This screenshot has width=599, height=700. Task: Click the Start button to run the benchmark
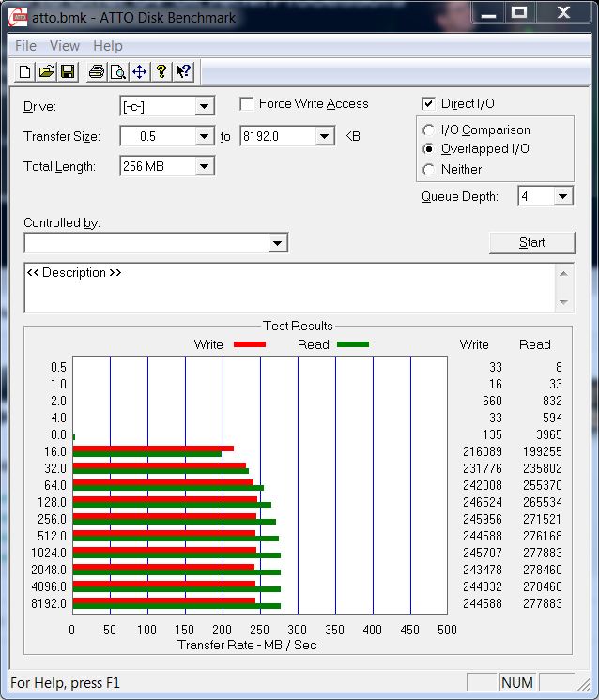coord(532,243)
